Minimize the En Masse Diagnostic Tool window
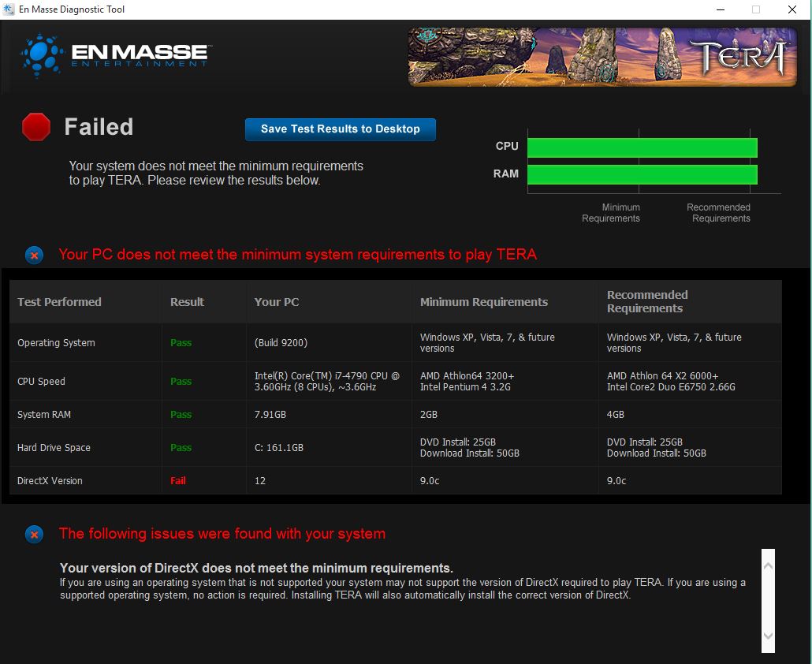Screen dimensions: 812x664 click(721, 9)
